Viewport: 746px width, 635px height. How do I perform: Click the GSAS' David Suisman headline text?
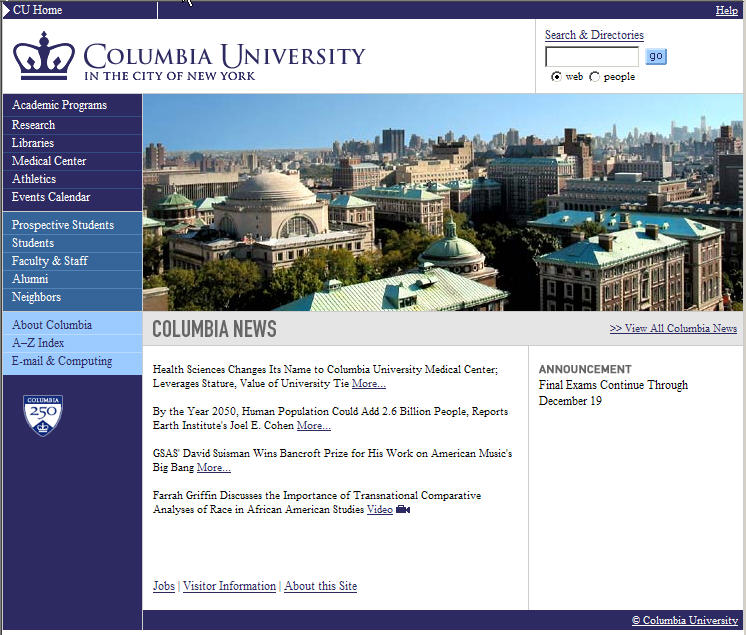pos(332,460)
